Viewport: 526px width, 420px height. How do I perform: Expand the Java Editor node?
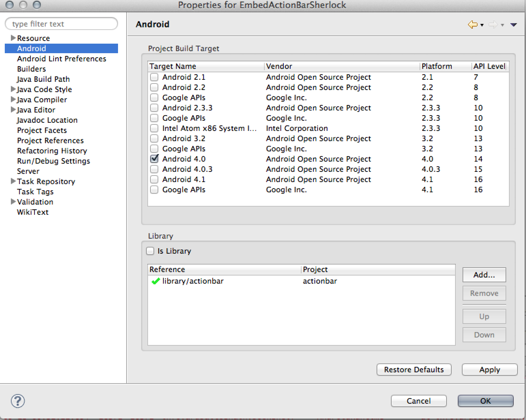click(13, 109)
